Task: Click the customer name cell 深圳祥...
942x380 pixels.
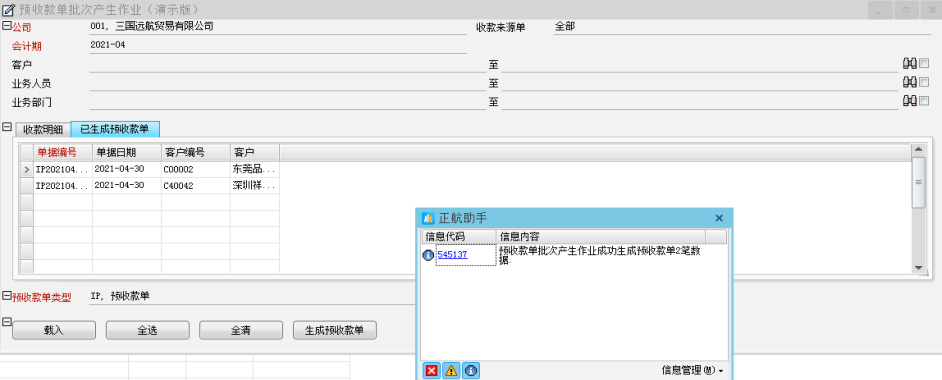Action: click(x=255, y=185)
